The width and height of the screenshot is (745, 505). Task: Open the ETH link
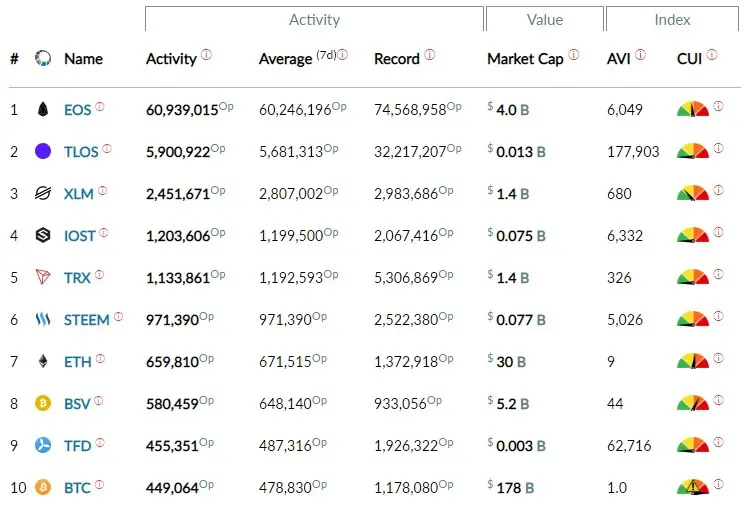tap(78, 362)
